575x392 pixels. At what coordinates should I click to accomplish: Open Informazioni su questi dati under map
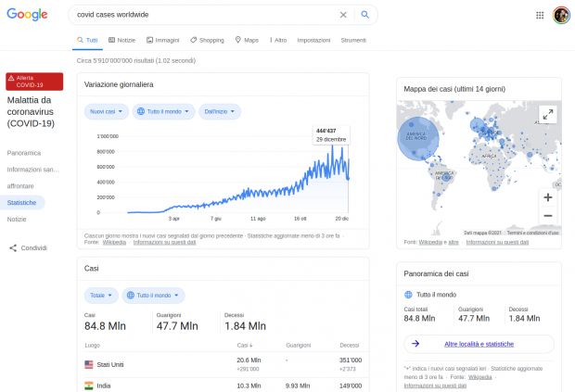[x=497, y=242]
